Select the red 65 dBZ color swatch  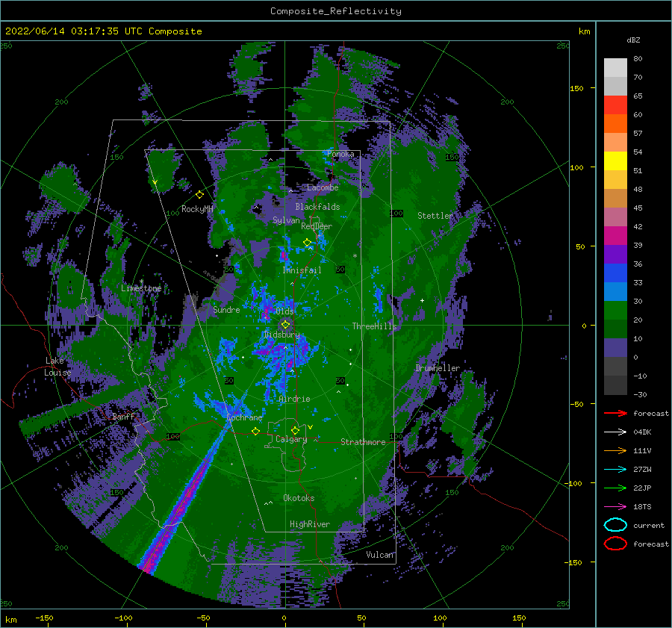pyautogui.click(x=615, y=105)
